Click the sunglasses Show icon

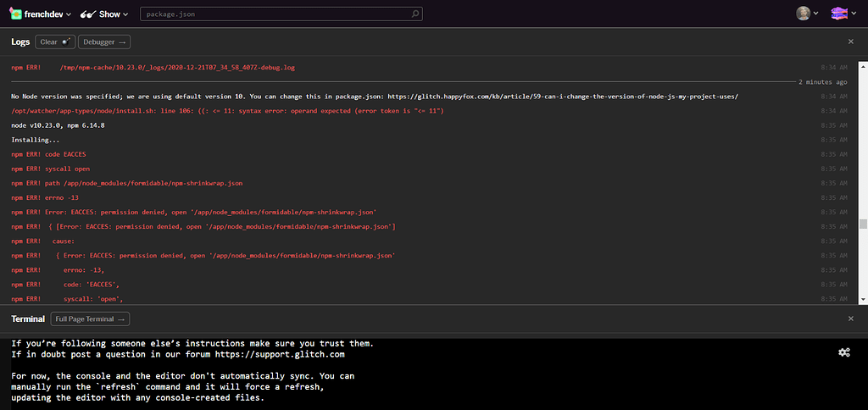pos(87,14)
